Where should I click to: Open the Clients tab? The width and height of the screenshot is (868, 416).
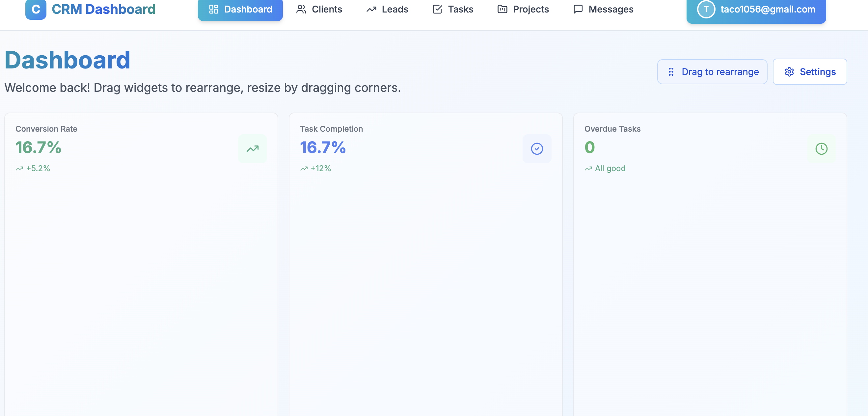[319, 10]
